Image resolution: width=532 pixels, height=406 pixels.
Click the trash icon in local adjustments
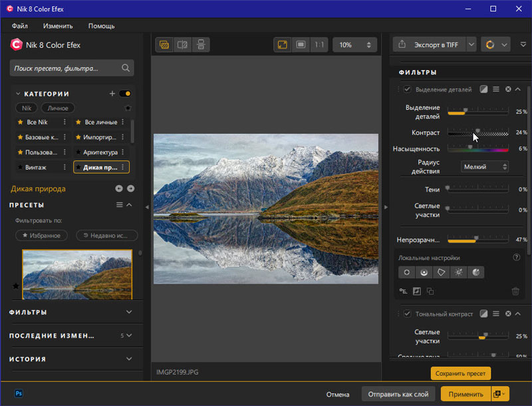[515, 291]
